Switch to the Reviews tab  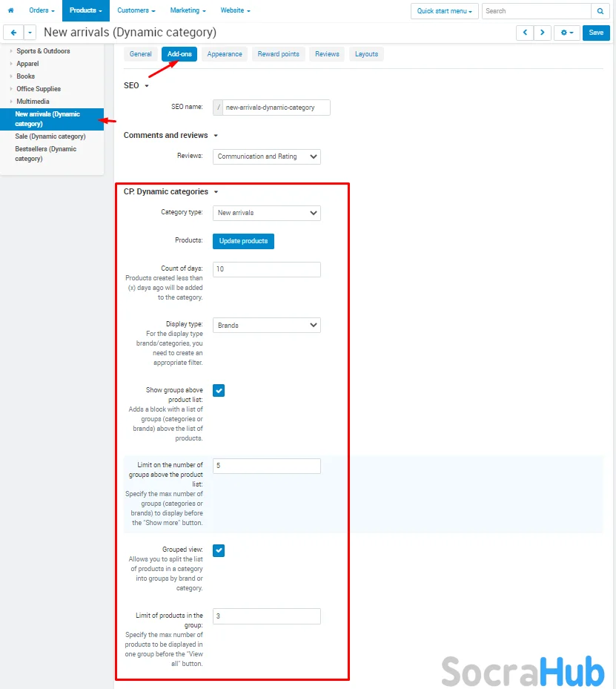point(327,54)
